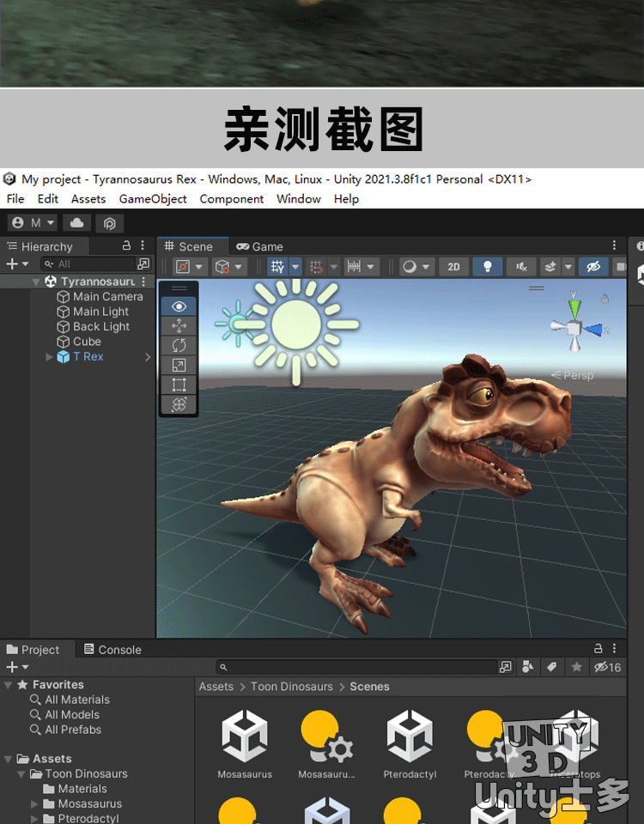Expand the T Rex hierarchy object
The width and height of the screenshot is (644, 824).
pyautogui.click(x=49, y=357)
